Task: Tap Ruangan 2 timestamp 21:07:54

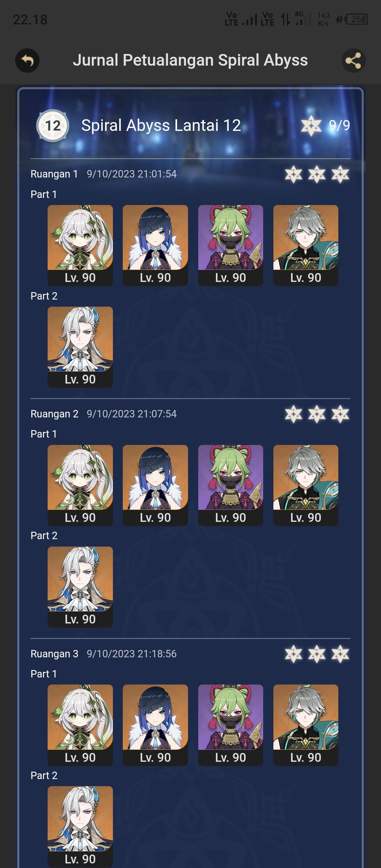Action: 132,414
